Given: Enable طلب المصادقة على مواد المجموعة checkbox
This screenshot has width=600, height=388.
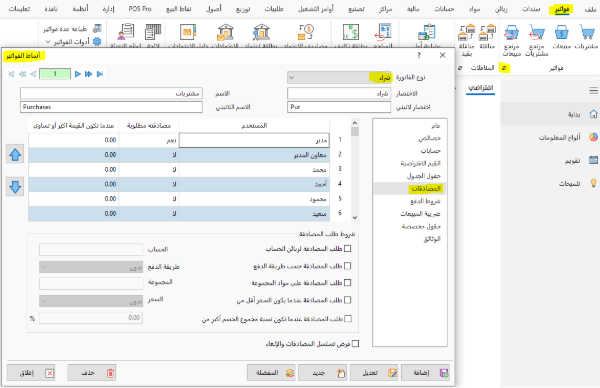Looking at the screenshot, I should pyautogui.click(x=347, y=283).
